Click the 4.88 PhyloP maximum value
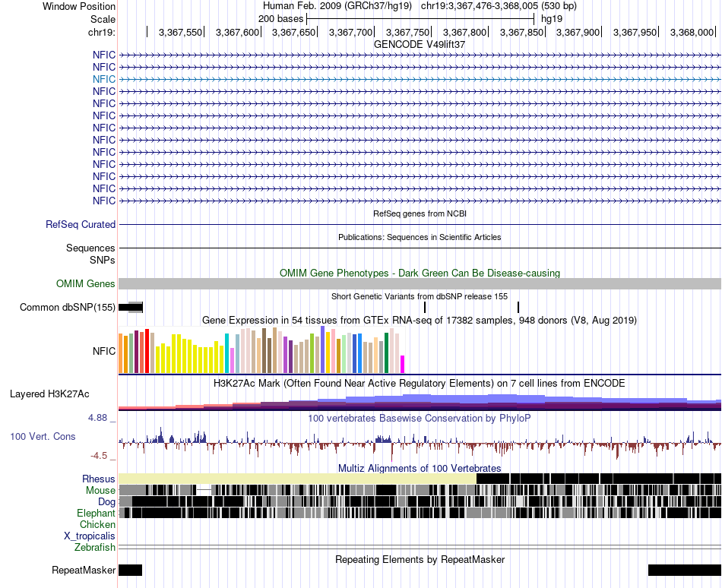 click(97, 418)
